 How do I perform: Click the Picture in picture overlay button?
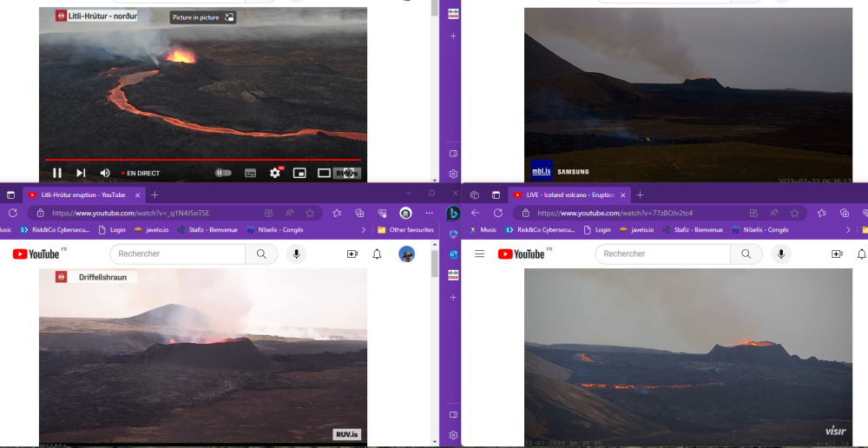pos(203,17)
